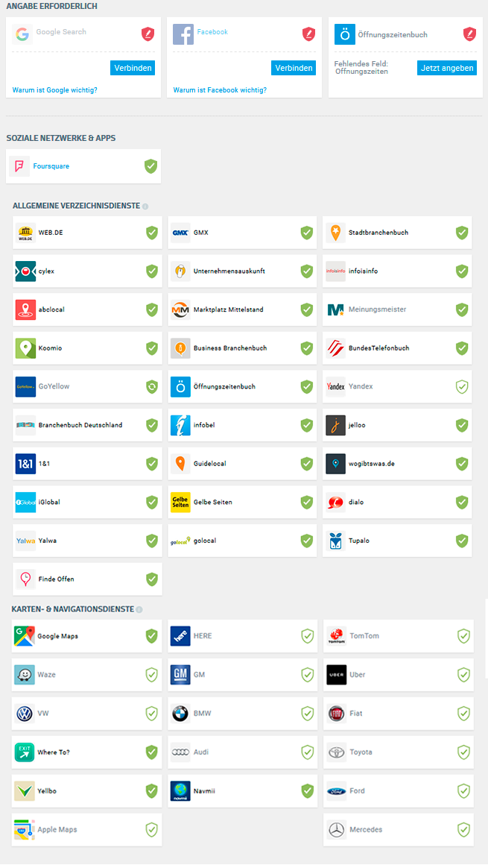Click the red warning shield on Google Search
Image resolution: width=488 pixels, height=868 pixels.
coord(148,34)
